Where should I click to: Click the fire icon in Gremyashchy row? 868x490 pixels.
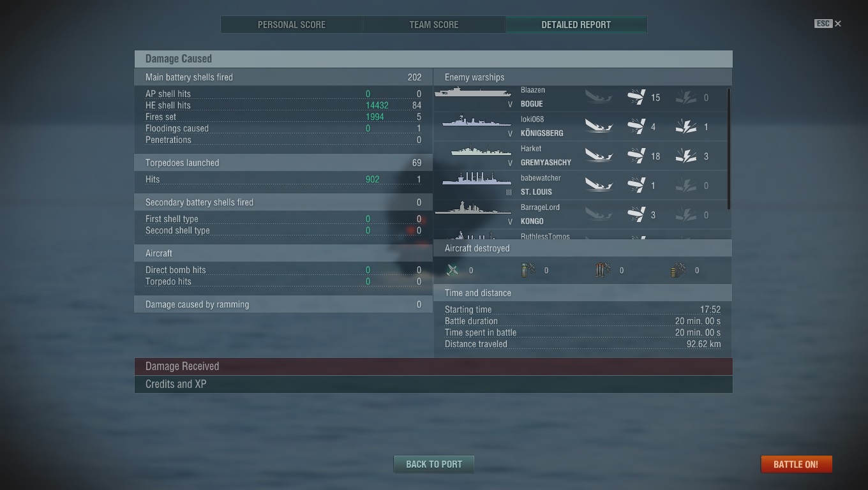686,156
